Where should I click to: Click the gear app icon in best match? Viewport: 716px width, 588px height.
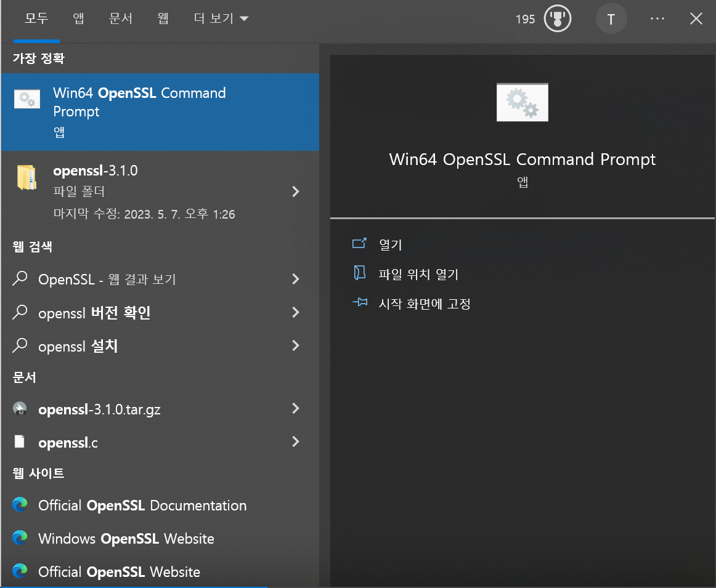coord(27,99)
